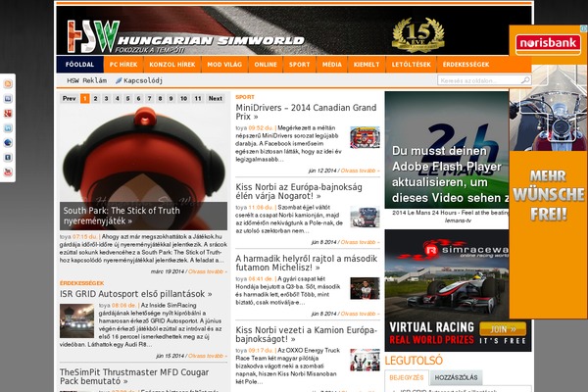Open the ÉRDEKESSÉGEK menu
Viewport: 588px width, 392px height.
click(466, 65)
